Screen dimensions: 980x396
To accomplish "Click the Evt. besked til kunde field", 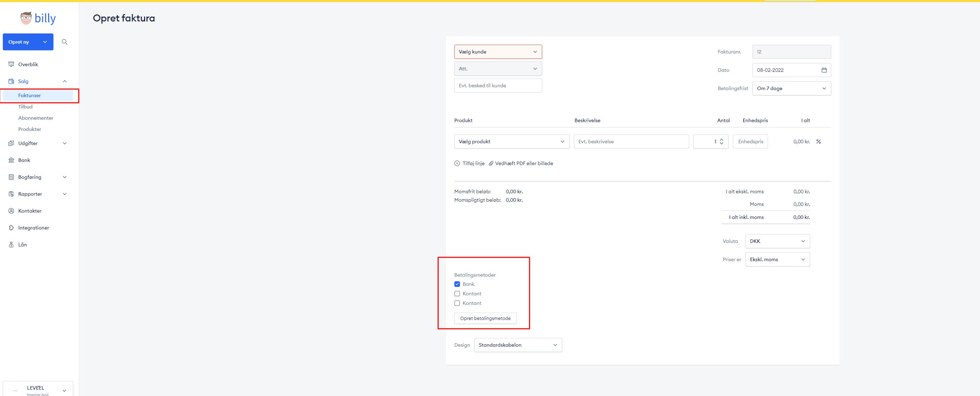I will point(498,86).
